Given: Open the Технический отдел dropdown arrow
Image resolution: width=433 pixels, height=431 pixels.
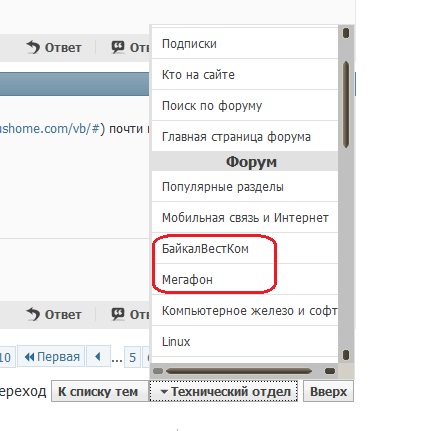Looking at the screenshot, I should tap(164, 392).
